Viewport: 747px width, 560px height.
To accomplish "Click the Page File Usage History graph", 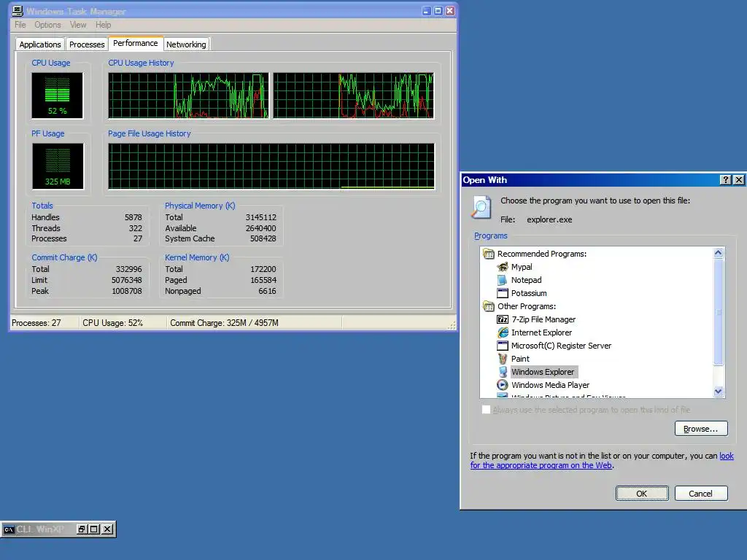I will [271, 166].
